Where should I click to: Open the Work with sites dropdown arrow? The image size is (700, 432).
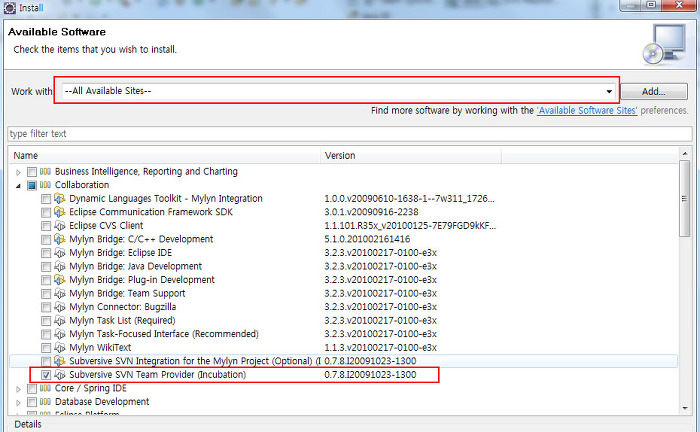[x=609, y=91]
